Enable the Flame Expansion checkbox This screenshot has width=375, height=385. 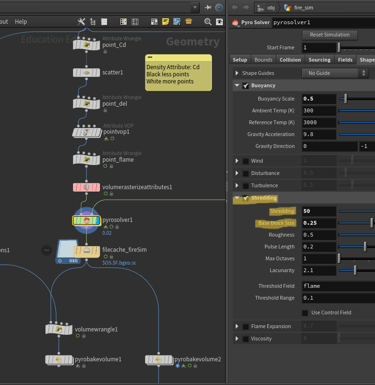point(246,326)
